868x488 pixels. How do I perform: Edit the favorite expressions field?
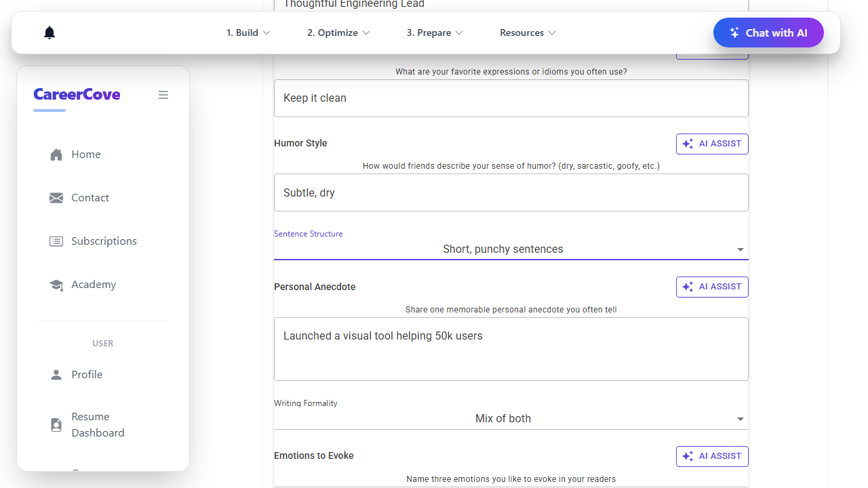click(511, 98)
